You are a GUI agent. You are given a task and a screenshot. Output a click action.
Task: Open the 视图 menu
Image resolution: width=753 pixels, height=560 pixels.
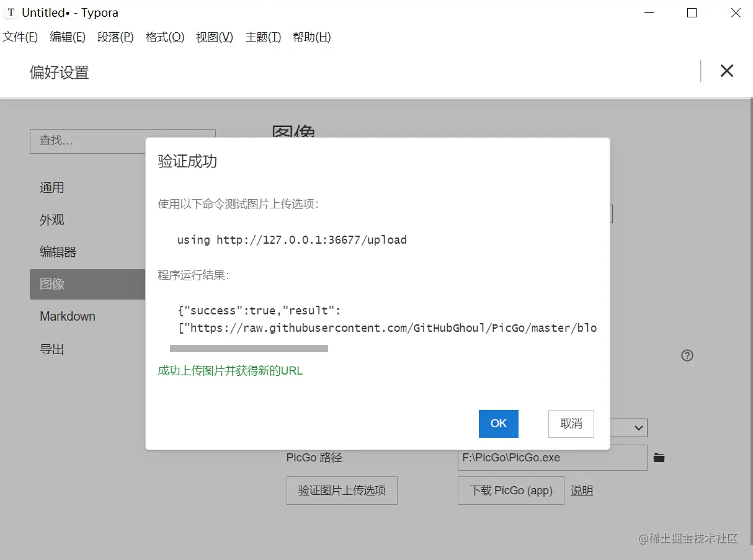point(213,37)
